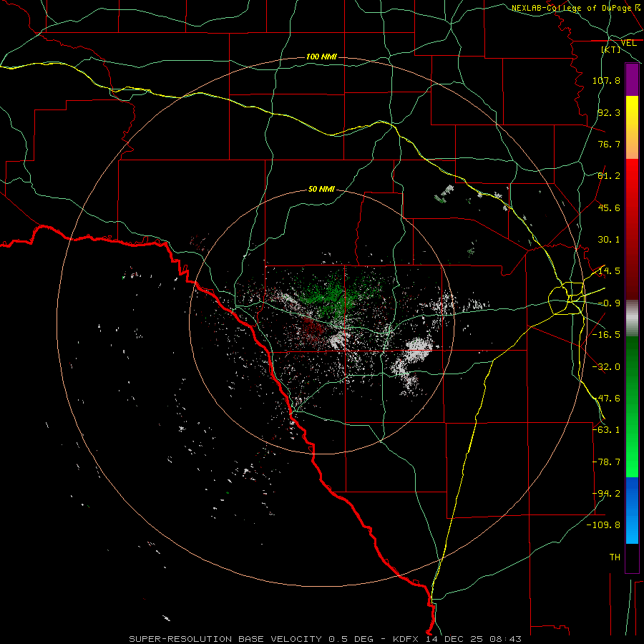Click the 50 NMI range ring label
644x644 pixels.
321,189
